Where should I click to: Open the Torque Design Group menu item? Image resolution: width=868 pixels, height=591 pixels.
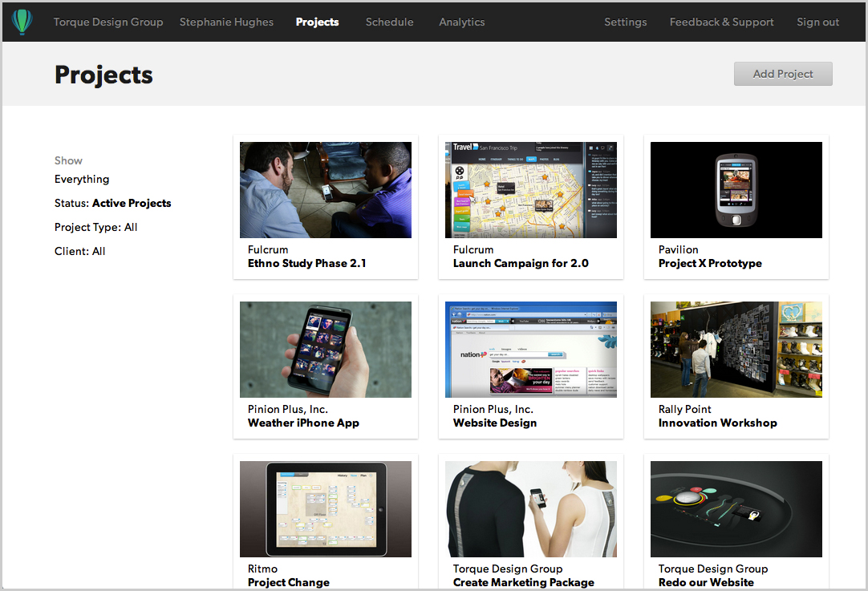click(x=108, y=22)
